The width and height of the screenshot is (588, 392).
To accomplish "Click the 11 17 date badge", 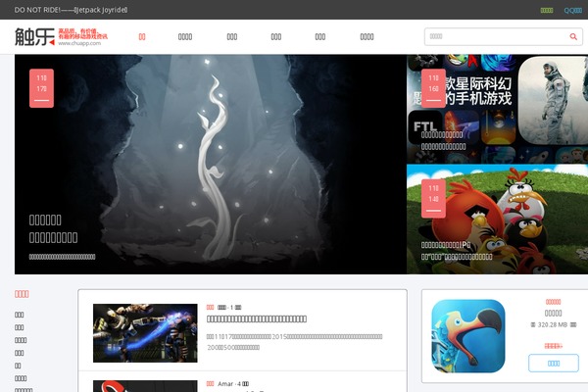I will [x=41, y=88].
